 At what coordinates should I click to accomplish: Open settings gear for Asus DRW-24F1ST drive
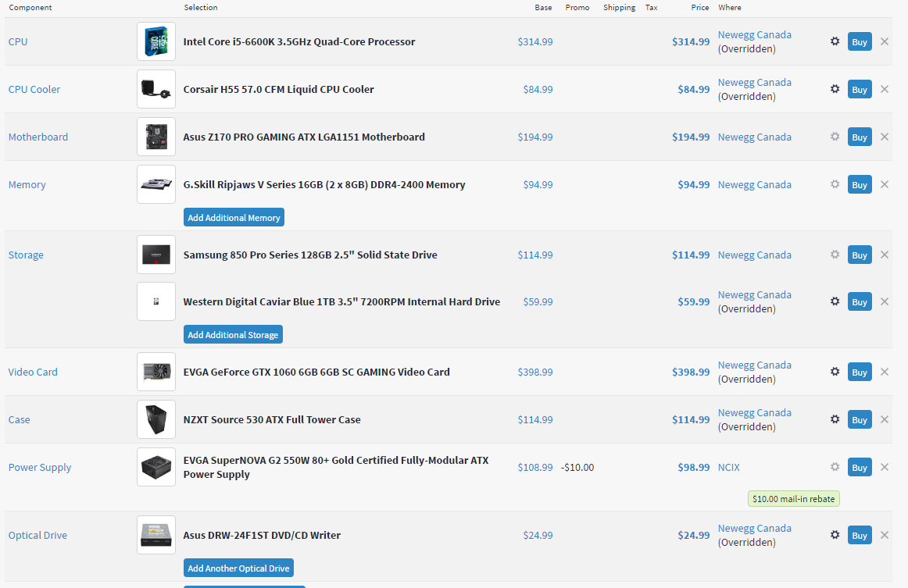click(835, 535)
